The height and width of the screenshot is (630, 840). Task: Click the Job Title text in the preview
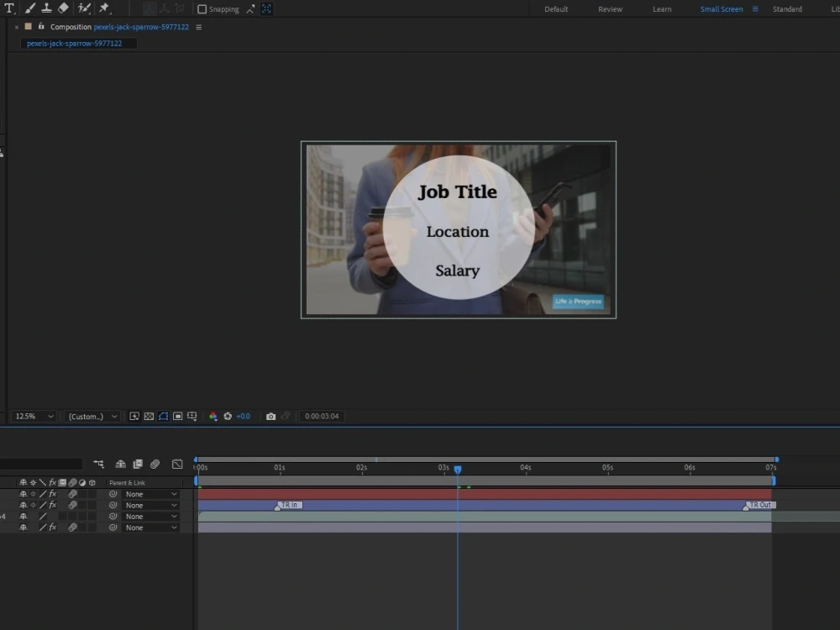(458, 192)
